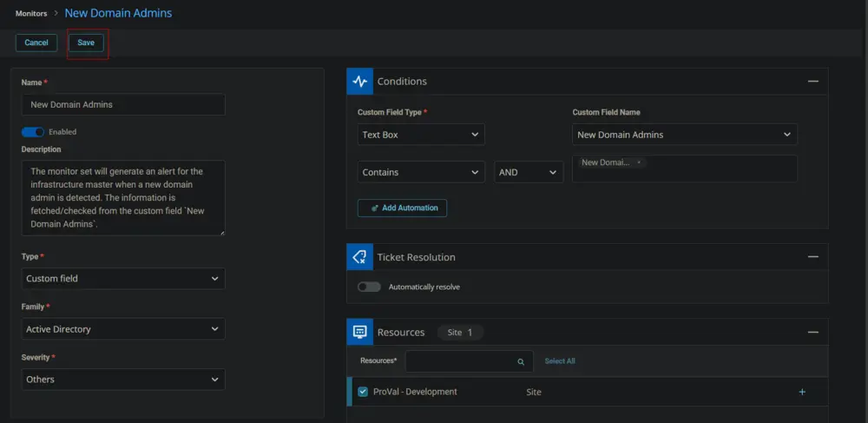
Task: Collapse the Conditions panel
Action: click(x=812, y=82)
